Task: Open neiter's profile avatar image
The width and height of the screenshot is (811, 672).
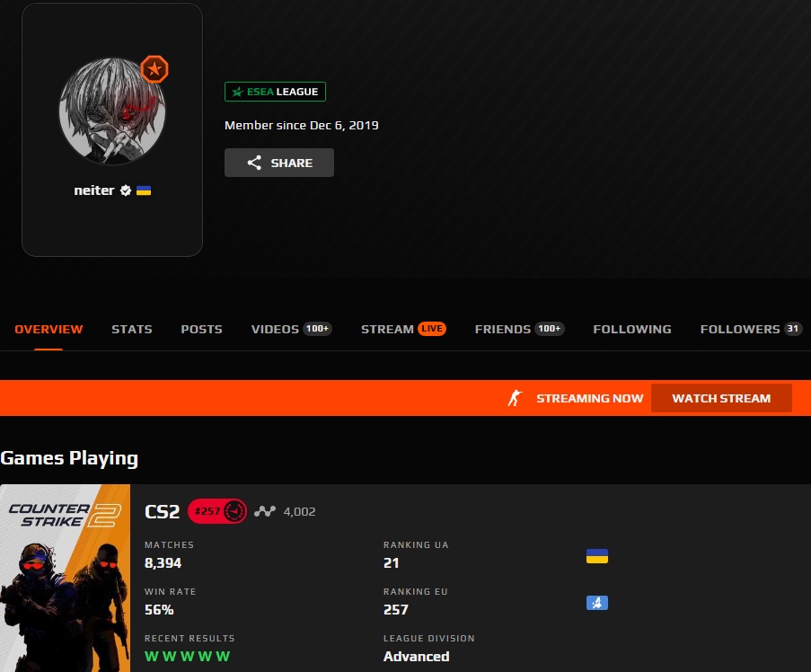Action: coord(112,111)
